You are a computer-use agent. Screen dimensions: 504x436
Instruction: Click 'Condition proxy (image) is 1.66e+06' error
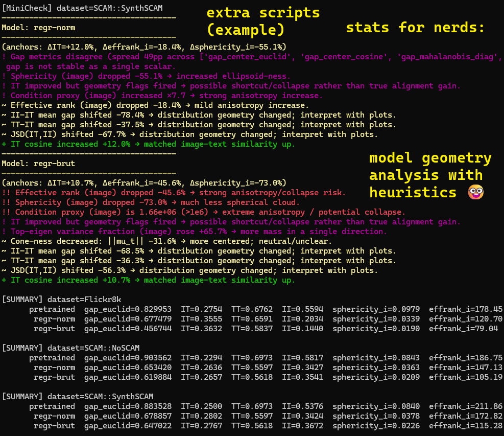[204, 212]
